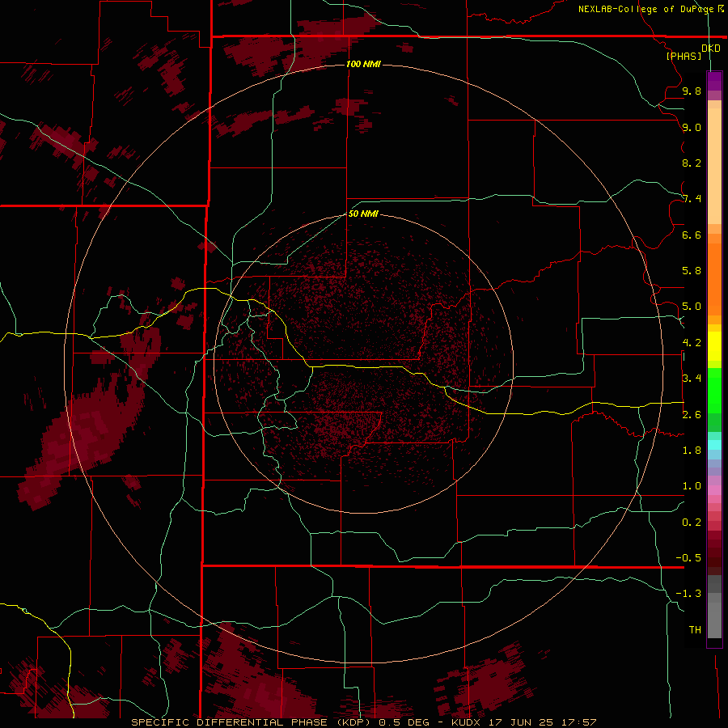Click the Specific Differential Phase (KDP) title text
Viewport: 728px width, 728px height.
[x=252, y=722]
